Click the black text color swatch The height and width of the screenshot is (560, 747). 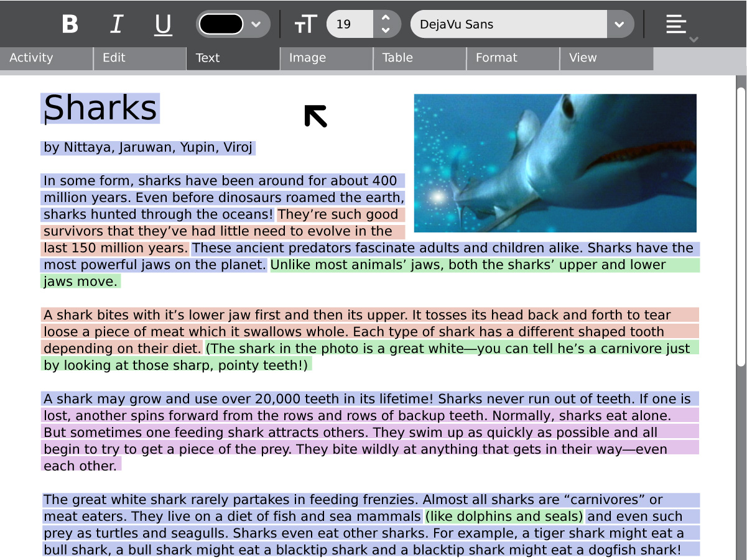coord(221,24)
